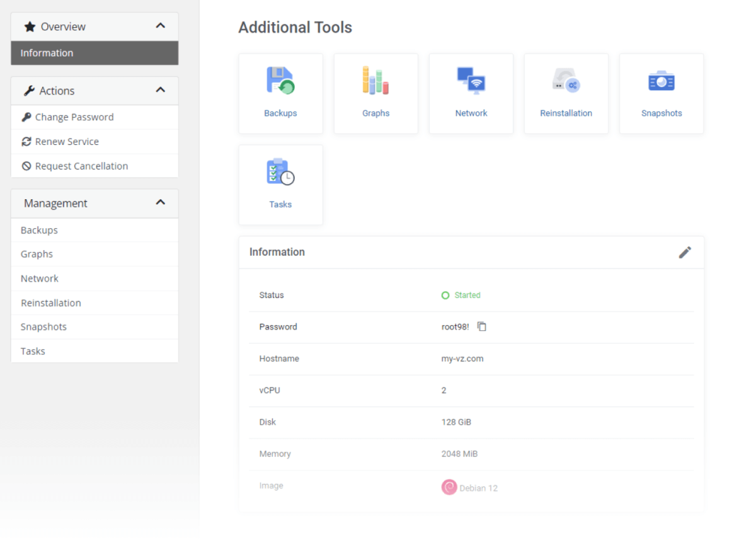The image size is (756, 542).
Task: Click the key icon beside Change Password
Action: tap(26, 117)
